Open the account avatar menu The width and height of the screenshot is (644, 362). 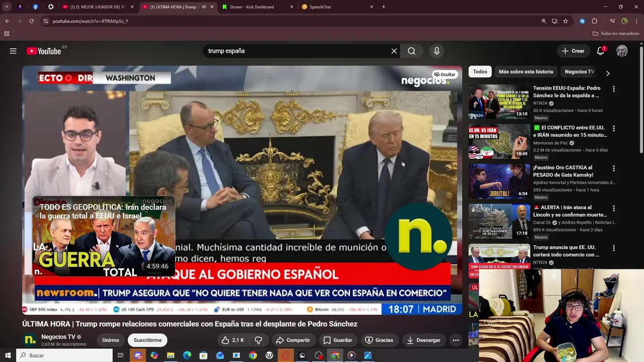[622, 51]
